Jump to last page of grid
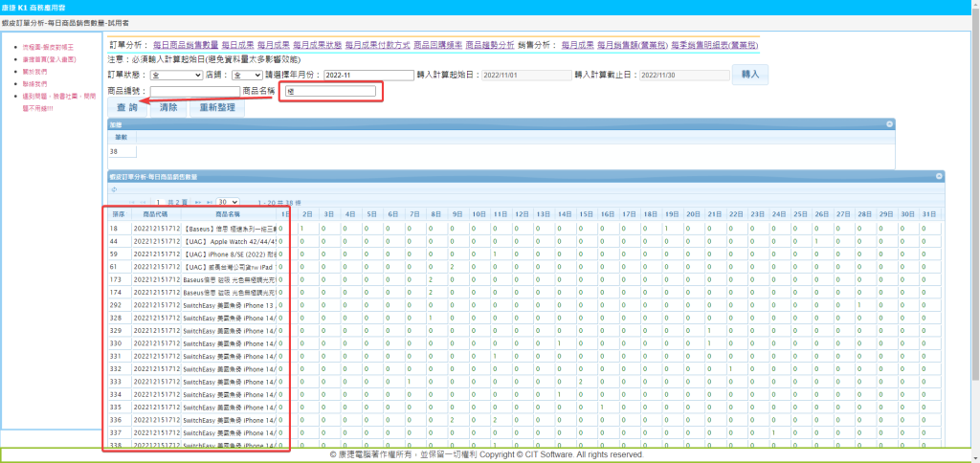The image size is (980, 463). pyautogui.click(x=209, y=203)
